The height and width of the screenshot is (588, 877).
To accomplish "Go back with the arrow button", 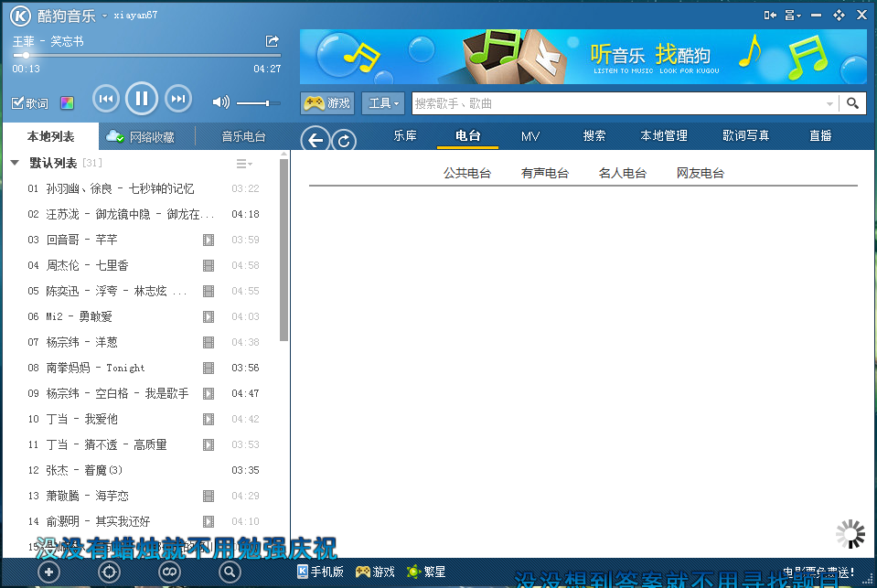I will (316, 141).
